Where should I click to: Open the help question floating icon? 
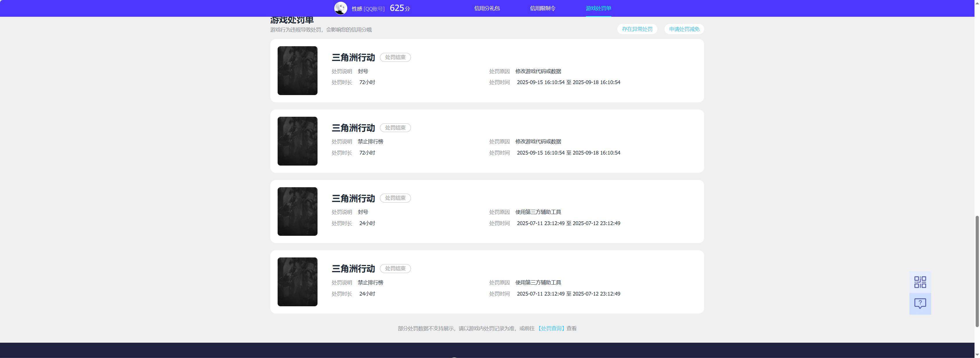tap(920, 304)
